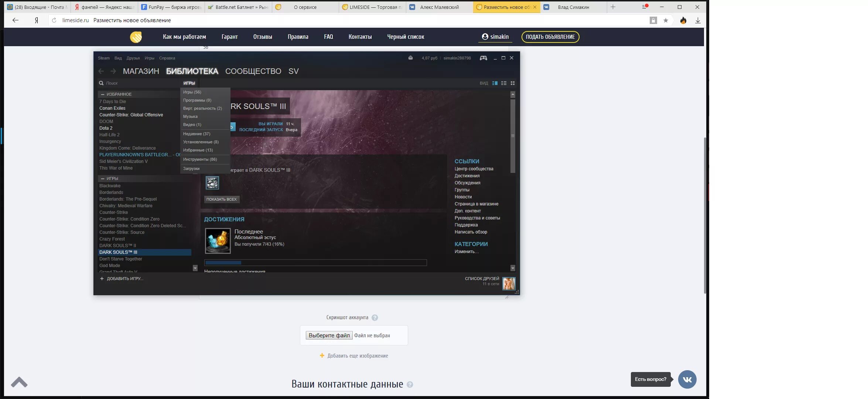Collapse the ИЗБРАННОЕ category
The image size is (868, 399).
coord(103,94)
